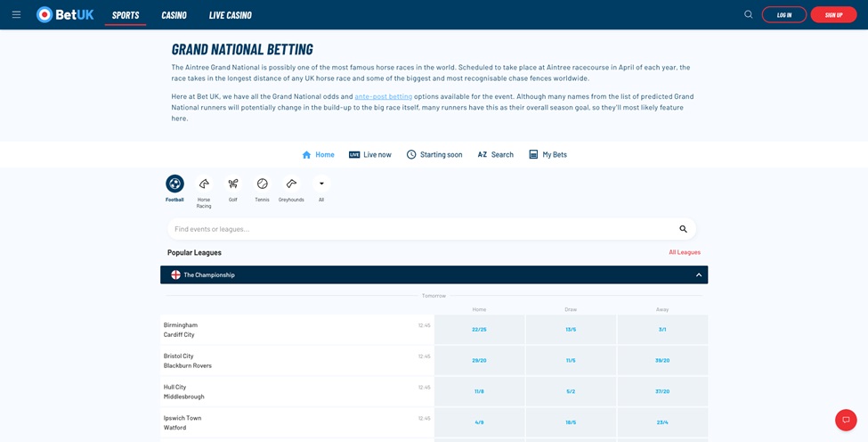Click the BetUK logo
Viewport: 868px width, 442px height.
click(x=65, y=14)
